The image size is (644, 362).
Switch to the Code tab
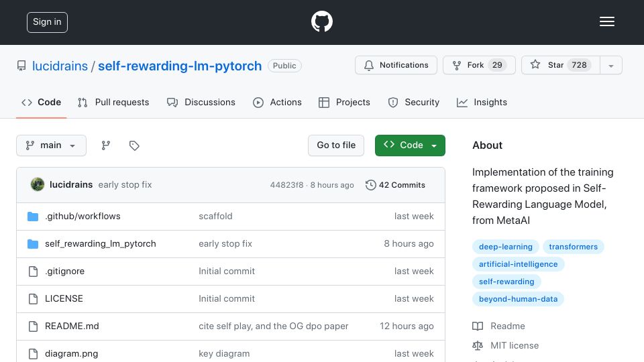[x=41, y=102]
